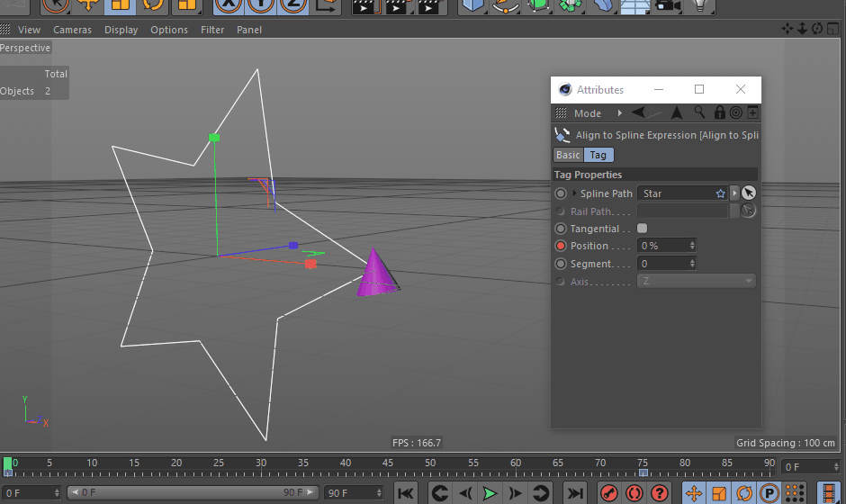Viewport: 846px width, 504px height.
Task: Open the View menu in viewport
Action: [29, 30]
